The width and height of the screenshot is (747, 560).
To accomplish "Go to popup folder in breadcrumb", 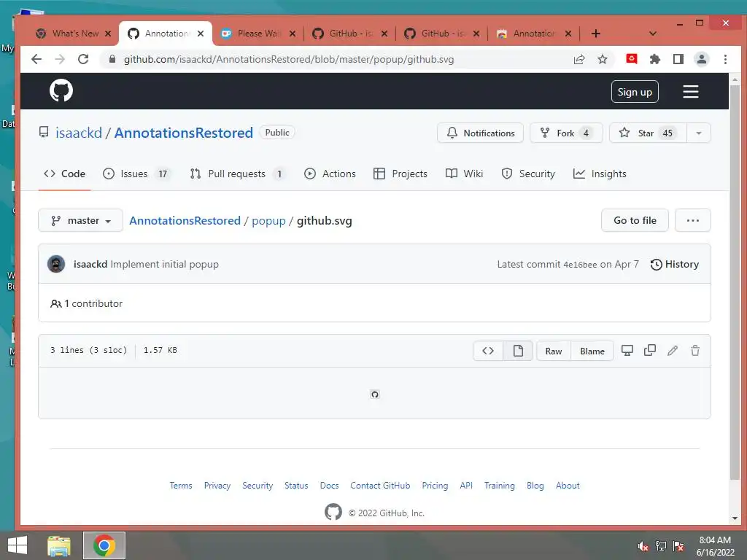I will click(x=268, y=221).
